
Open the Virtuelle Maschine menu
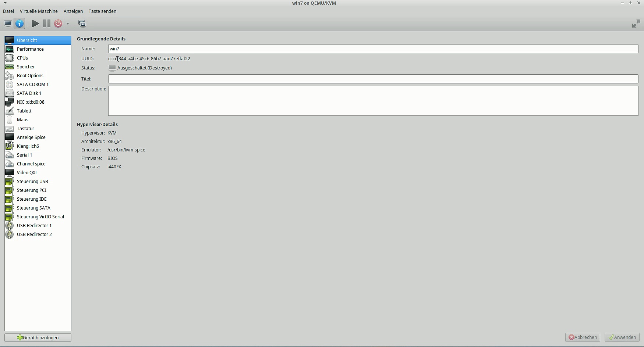pos(39,11)
